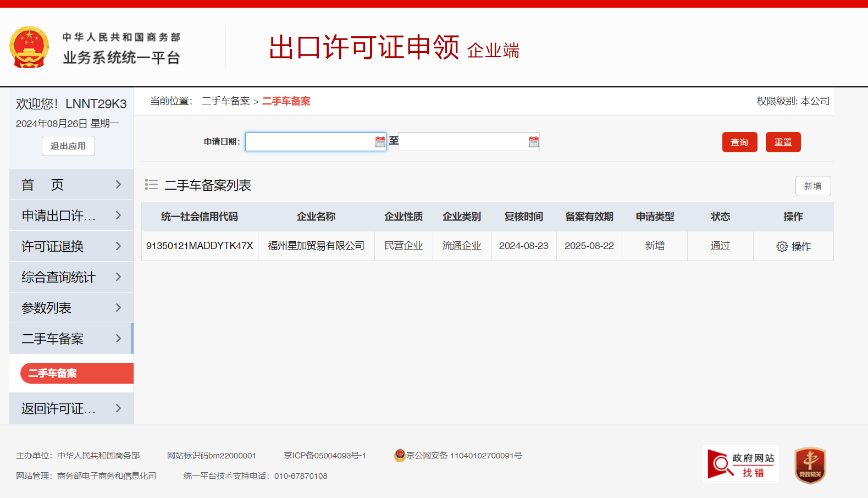
Task: Click the police badge icon near 京公网安备
Action: click(400, 455)
